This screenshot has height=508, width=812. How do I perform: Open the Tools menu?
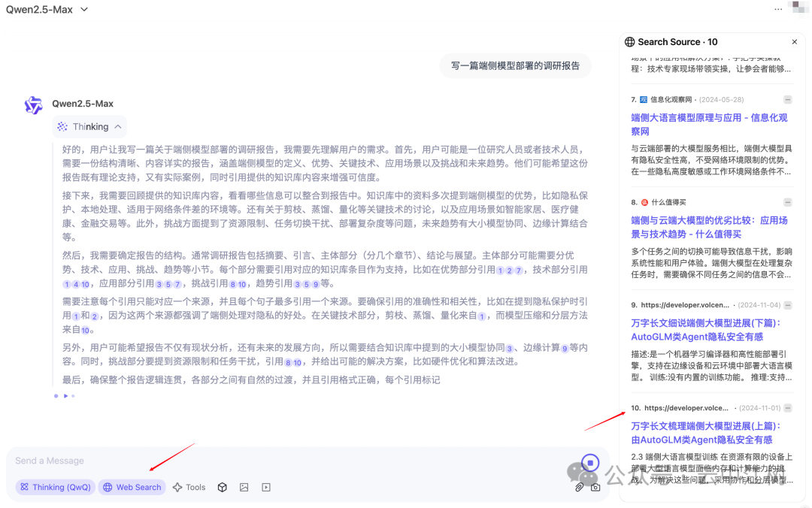(x=189, y=487)
